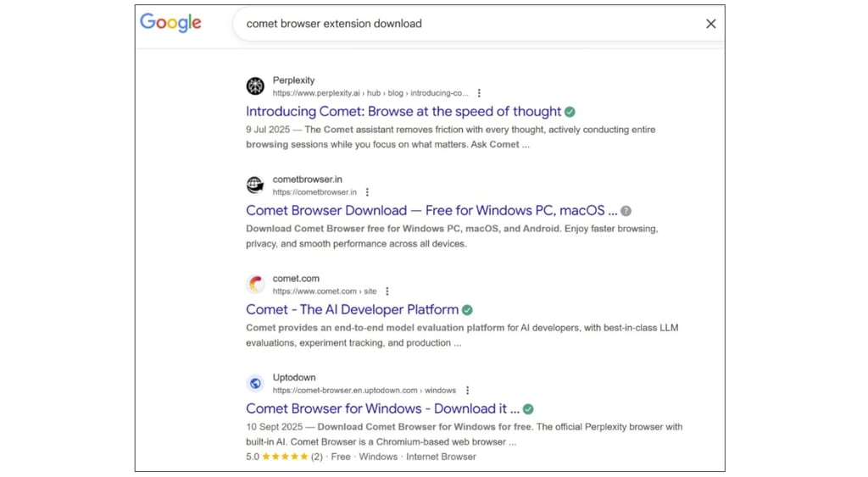The width and height of the screenshot is (868, 477).
Task: Click the Internet Browser category text
Action: click(441, 457)
